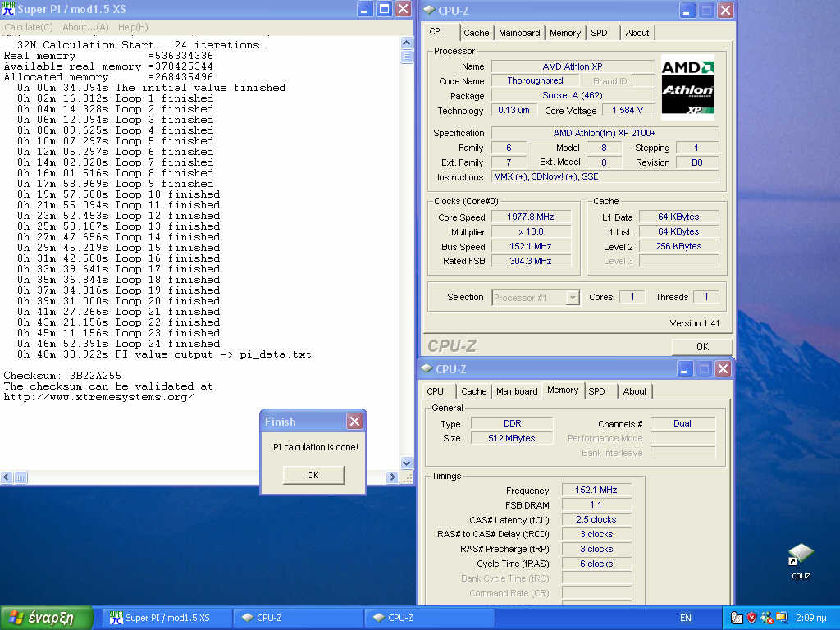Switch to SPD tab in upper CPU-Z
Viewport: 840px width, 630px height.
pos(599,33)
